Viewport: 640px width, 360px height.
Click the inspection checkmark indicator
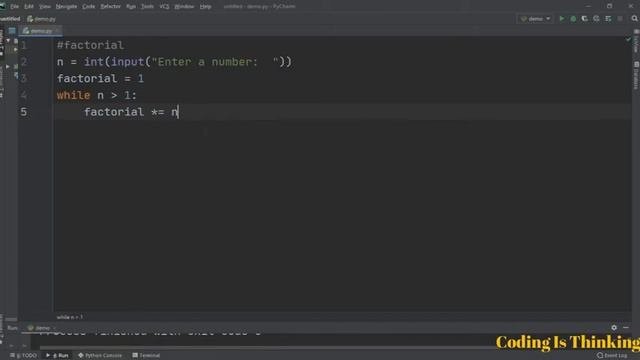point(628,40)
